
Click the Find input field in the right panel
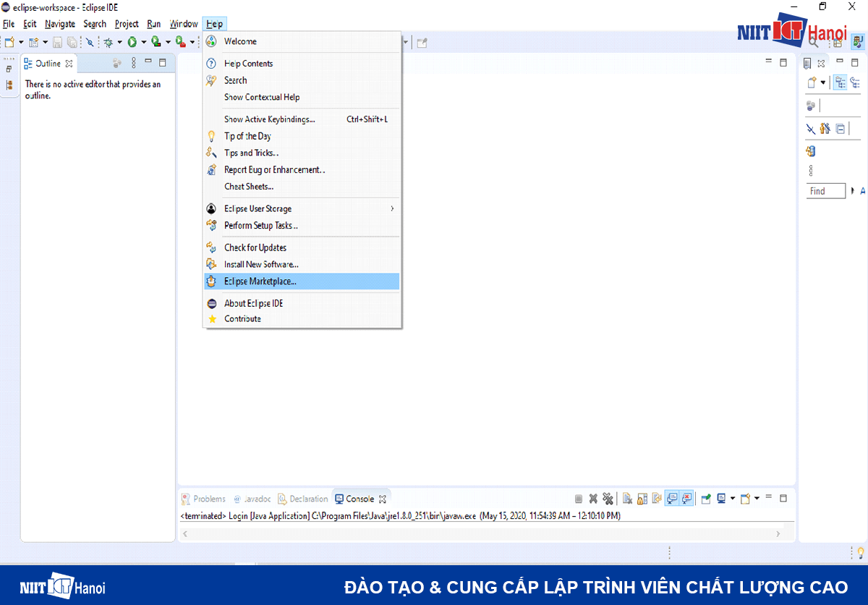click(825, 190)
